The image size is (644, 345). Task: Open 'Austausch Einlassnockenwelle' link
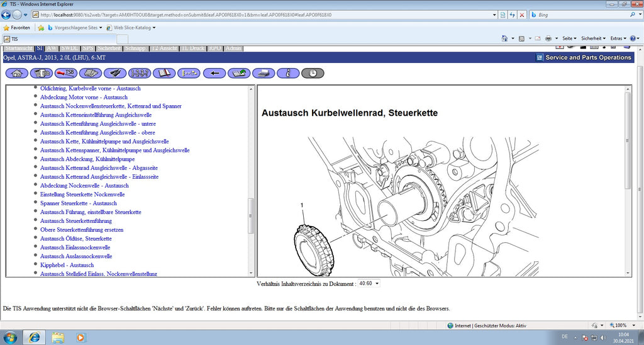coord(75,247)
